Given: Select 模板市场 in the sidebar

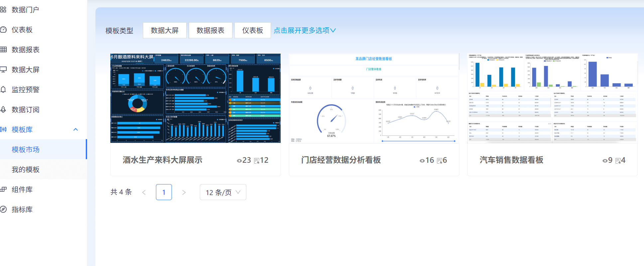Looking at the screenshot, I should [26, 149].
